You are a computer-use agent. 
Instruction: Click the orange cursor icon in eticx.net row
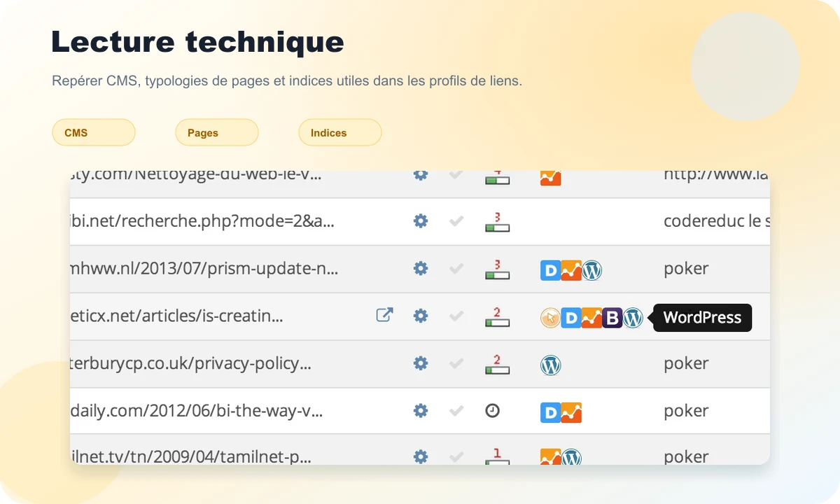tap(551, 318)
